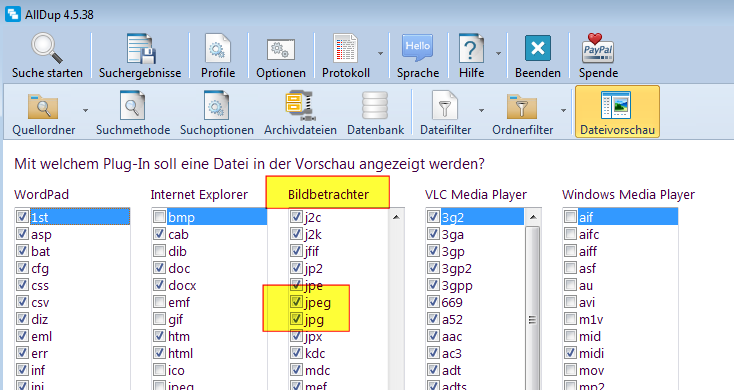Screen dimensions: 734x390
Task: Open the Dateifilter dropdown arrow
Action: coord(481,110)
